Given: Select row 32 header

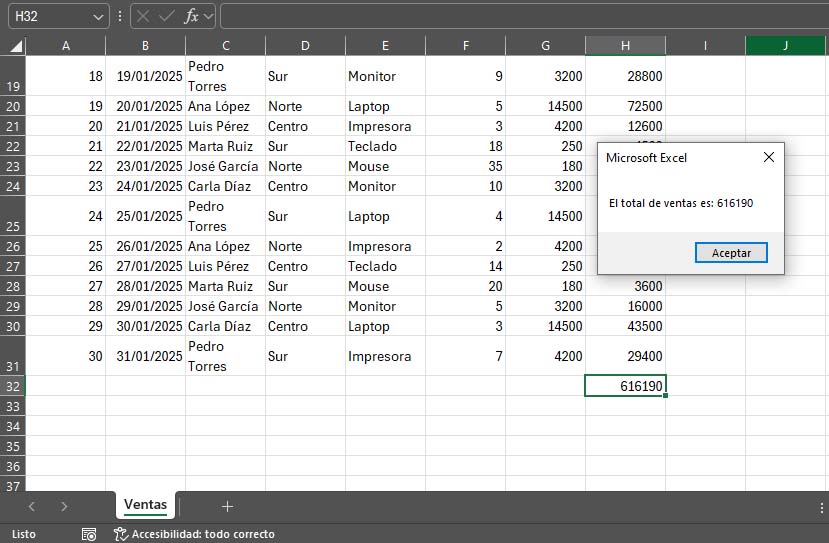Looking at the screenshot, I should 13,386.
